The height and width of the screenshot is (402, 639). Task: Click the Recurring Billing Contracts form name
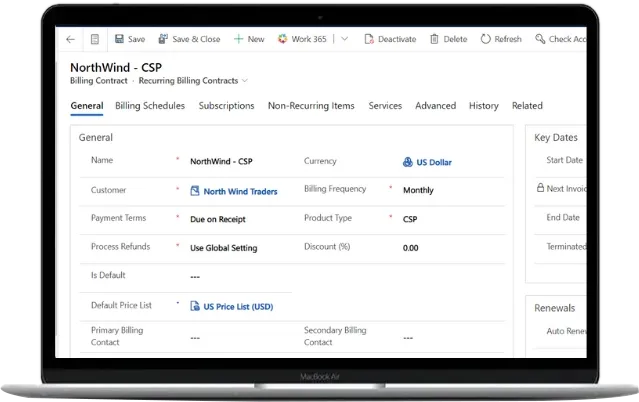(x=188, y=81)
